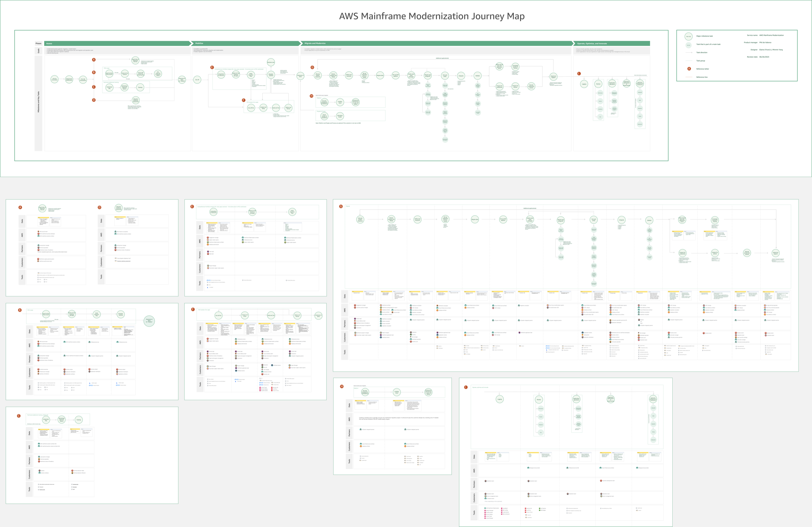
Task: Click the "Kick off" milestone circle in Mobilize
Action: 197,79
